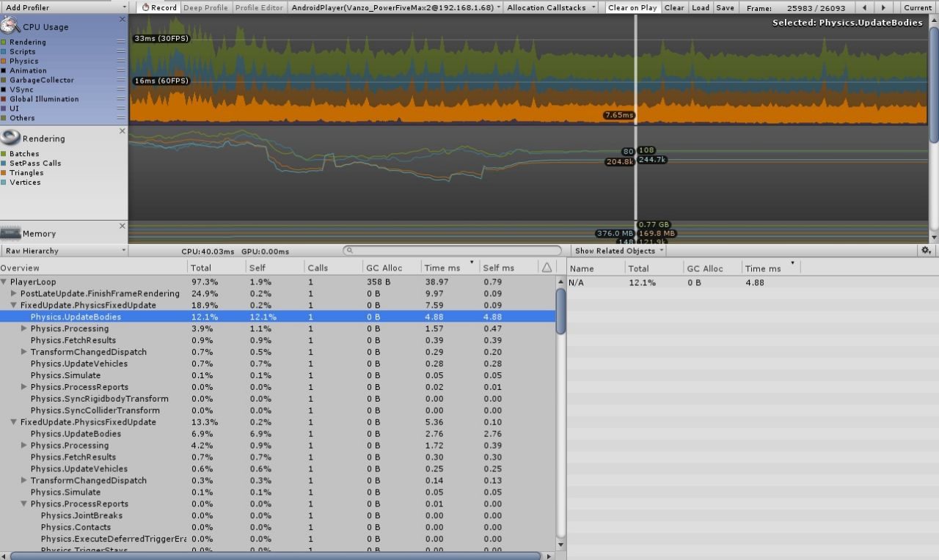Select the Physics.Contacts row

click(x=278, y=528)
